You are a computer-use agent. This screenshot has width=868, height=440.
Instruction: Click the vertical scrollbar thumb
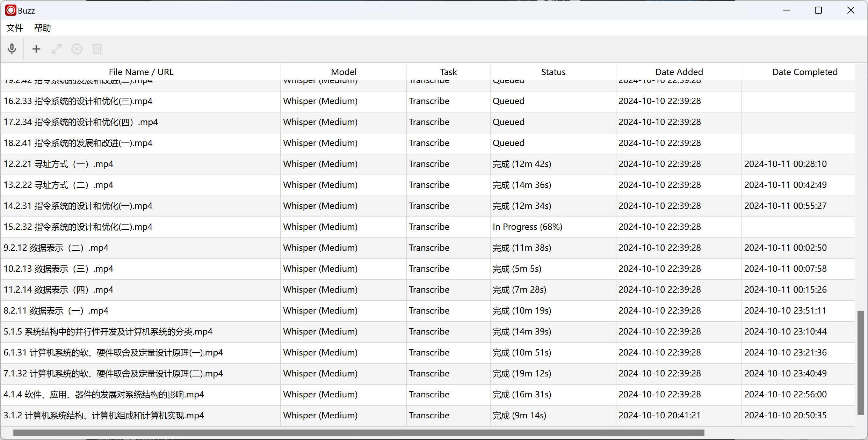click(x=861, y=362)
